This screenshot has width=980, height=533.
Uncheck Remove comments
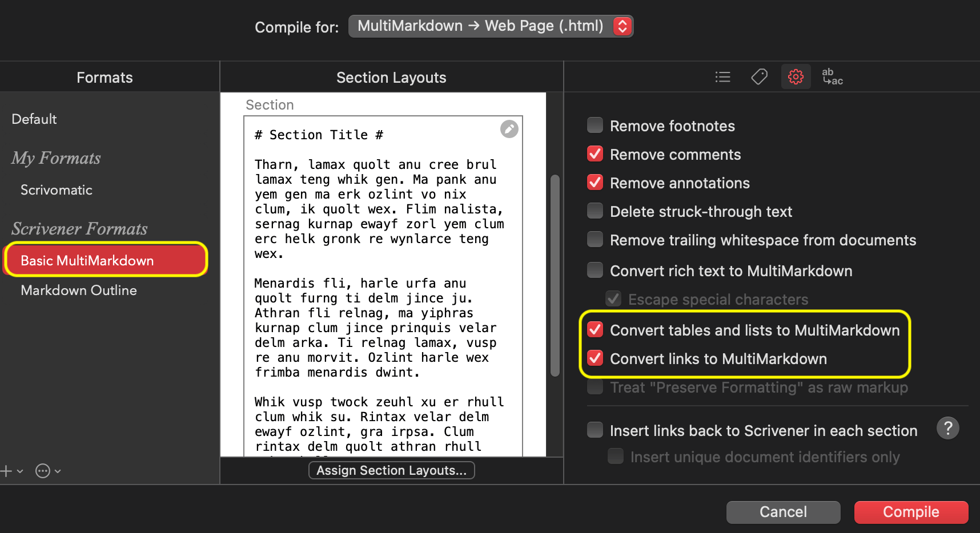pyautogui.click(x=595, y=154)
